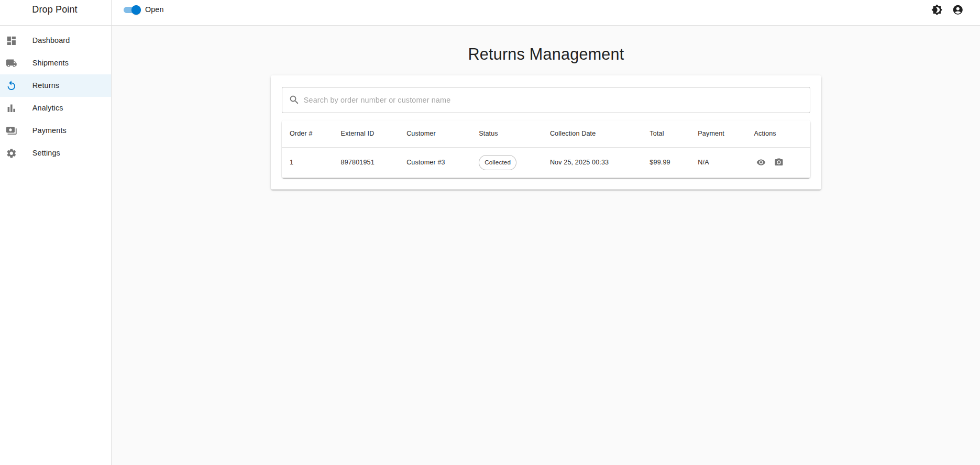
Task: Open the user account profile icon
Action: click(957, 10)
